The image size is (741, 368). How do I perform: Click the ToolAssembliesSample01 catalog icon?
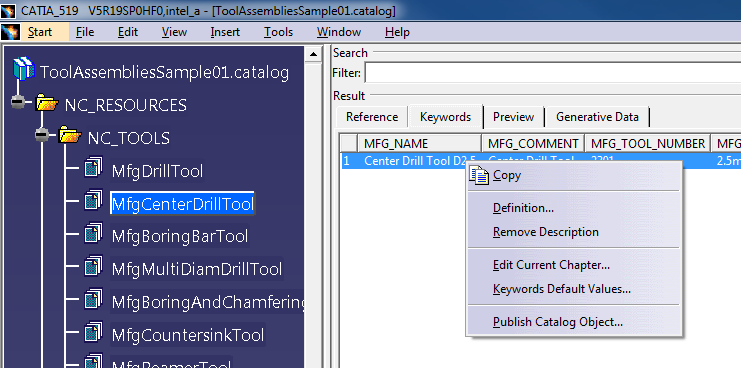[x=23, y=69]
